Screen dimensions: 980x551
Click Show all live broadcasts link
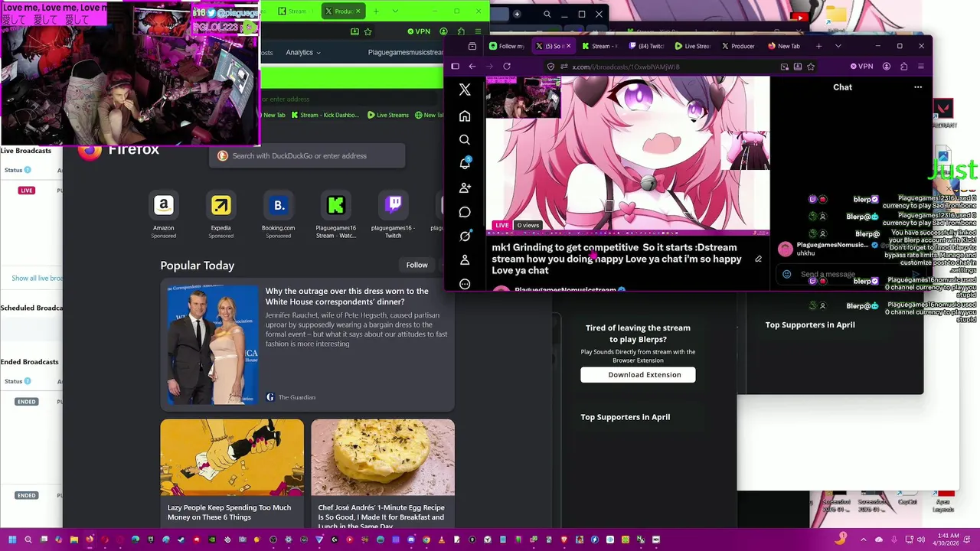(37, 278)
